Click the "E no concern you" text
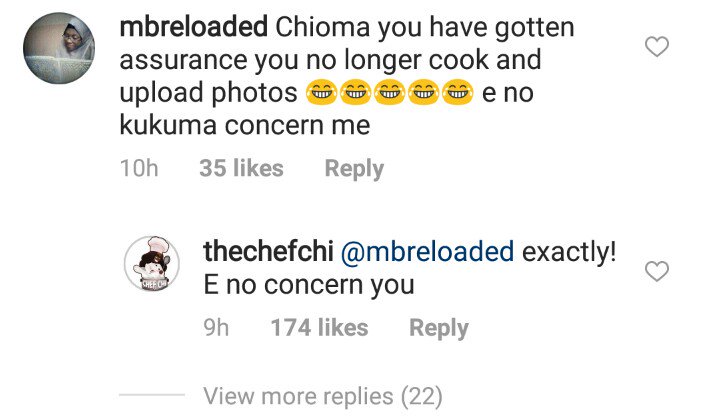The height and width of the screenshot is (420, 713). pos(308,285)
